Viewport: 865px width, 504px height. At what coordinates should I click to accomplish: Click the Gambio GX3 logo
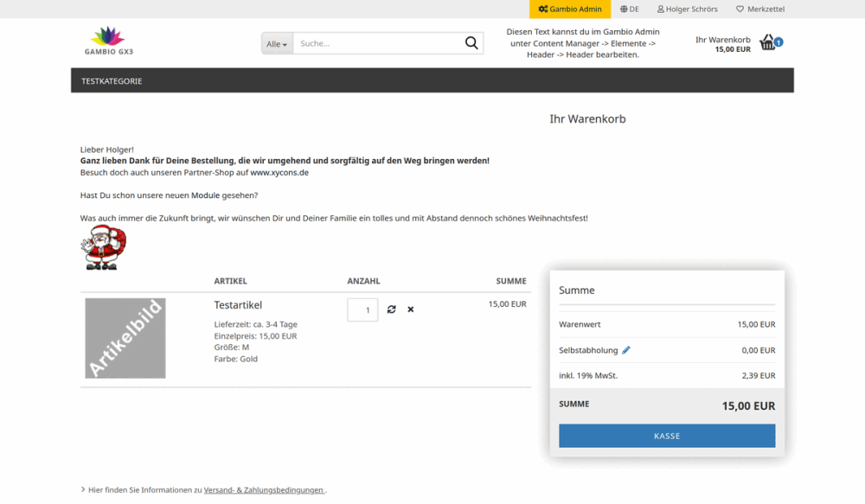coord(109,41)
